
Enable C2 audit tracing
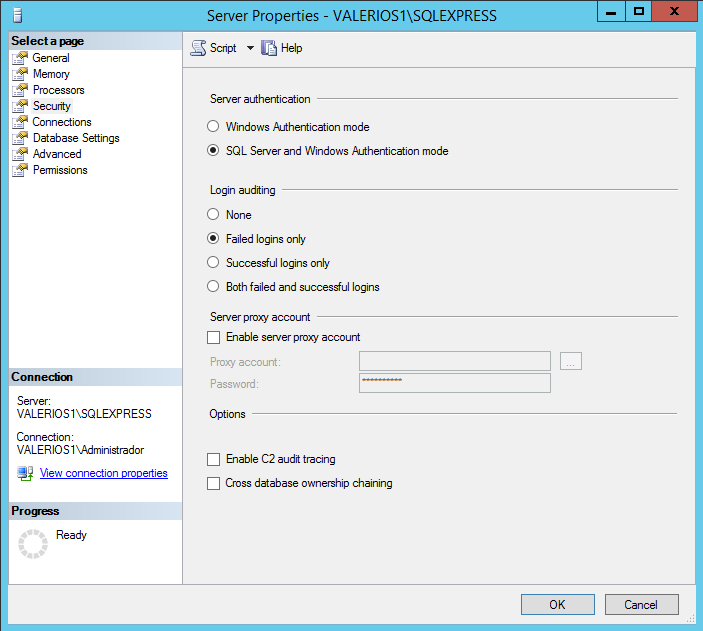pos(213,459)
